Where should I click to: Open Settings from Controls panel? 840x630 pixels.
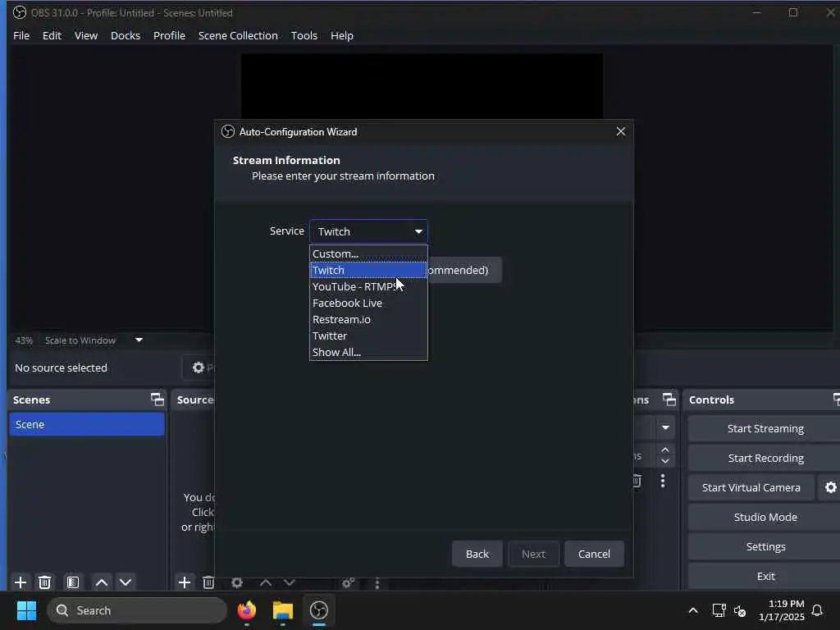click(x=765, y=546)
